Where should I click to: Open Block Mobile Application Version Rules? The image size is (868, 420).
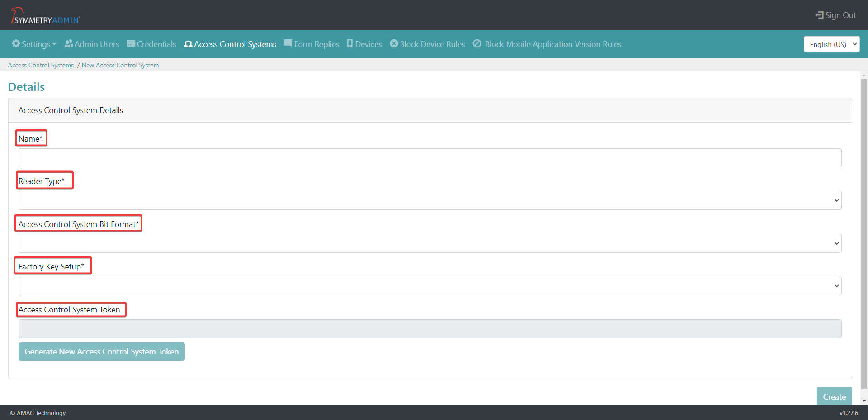(547, 44)
